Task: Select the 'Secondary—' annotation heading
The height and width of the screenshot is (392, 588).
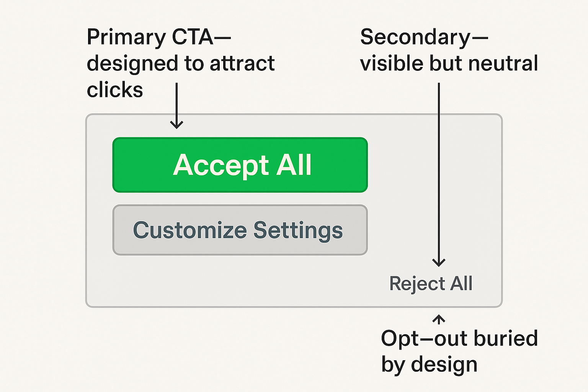Action: [x=424, y=38]
